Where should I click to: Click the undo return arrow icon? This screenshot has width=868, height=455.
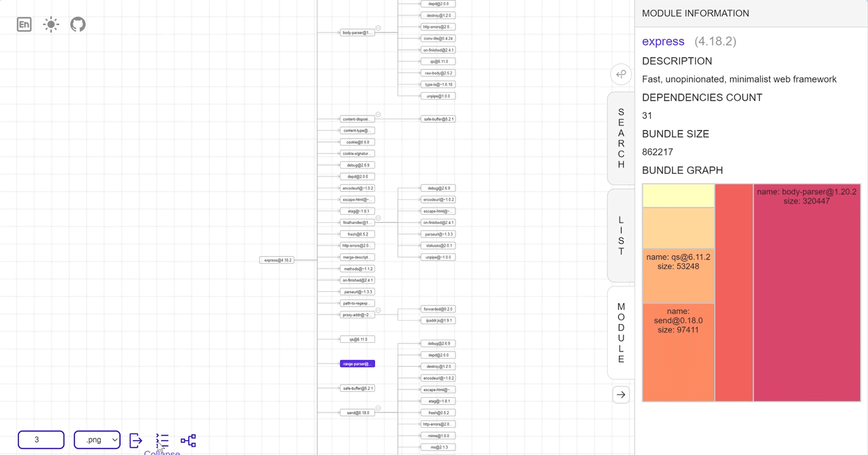(621, 74)
